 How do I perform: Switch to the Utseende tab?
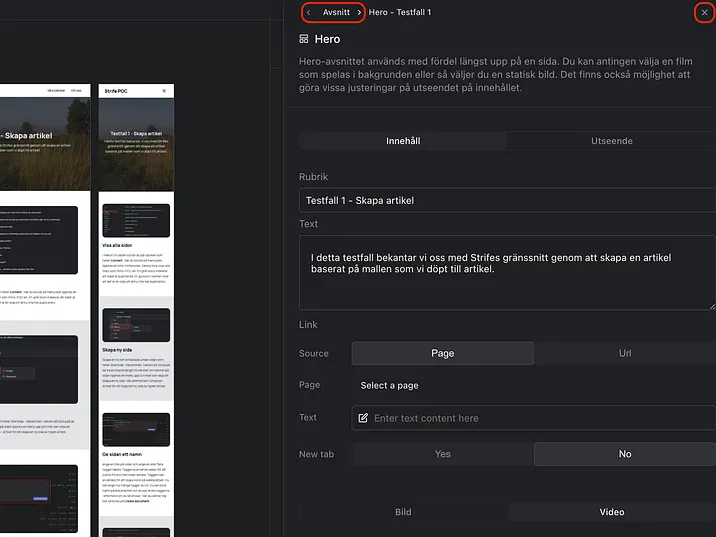pos(611,141)
